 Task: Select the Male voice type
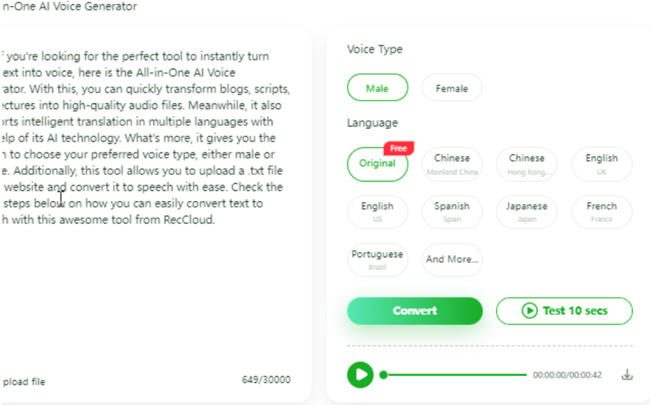(377, 88)
